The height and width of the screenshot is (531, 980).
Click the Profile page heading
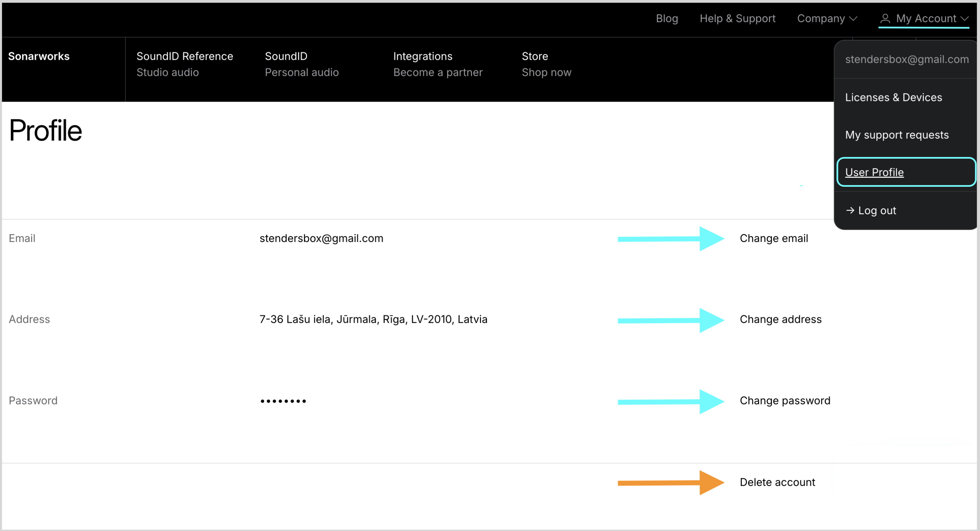click(45, 131)
